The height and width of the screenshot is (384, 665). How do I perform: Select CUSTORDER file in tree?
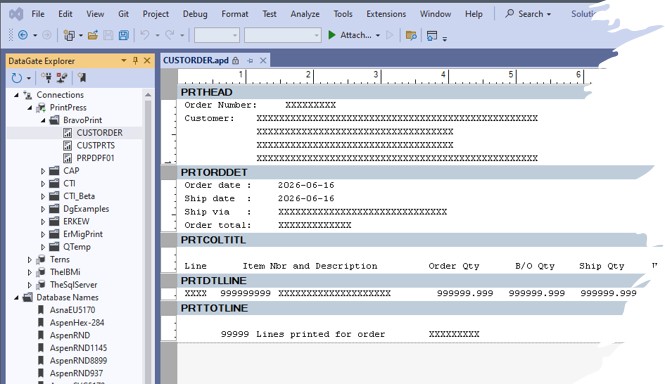pyautogui.click(x=99, y=133)
